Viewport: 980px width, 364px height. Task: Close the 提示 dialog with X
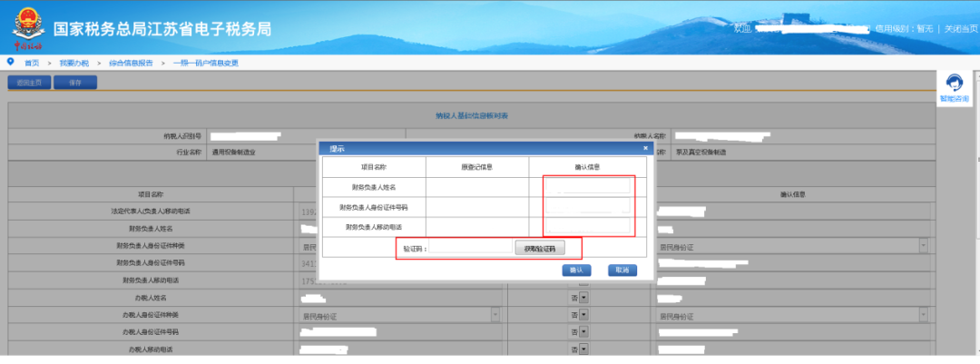[645, 148]
